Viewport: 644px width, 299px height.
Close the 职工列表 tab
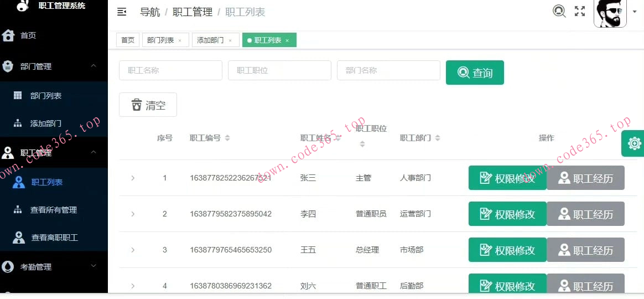point(287,40)
